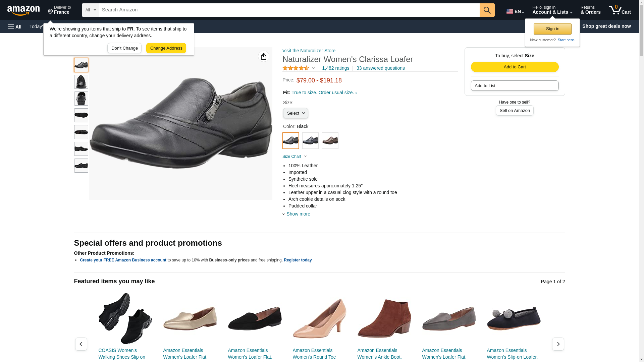Viewport: 644px width, 362px height.
Task: Click next arrow in featured items carousel
Action: click(558, 344)
